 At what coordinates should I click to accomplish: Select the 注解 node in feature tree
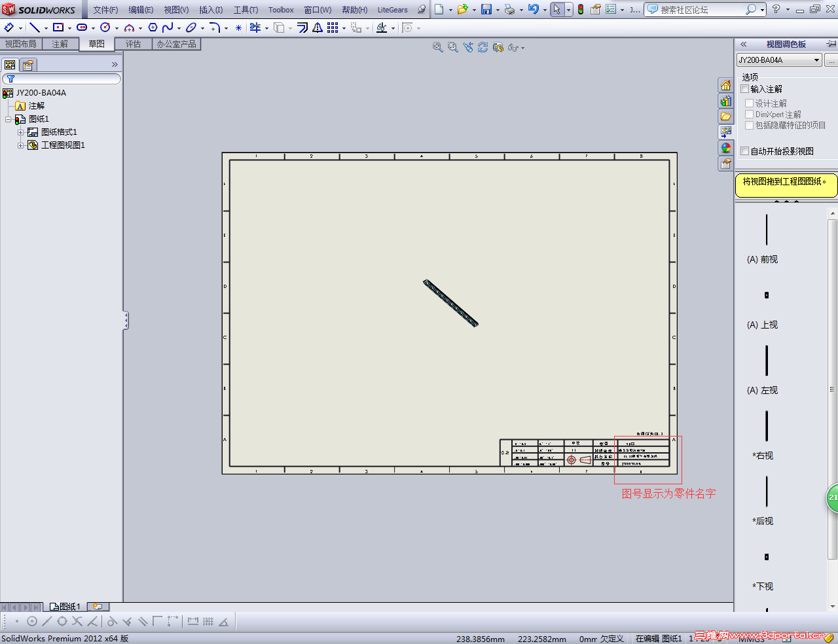[x=30, y=106]
